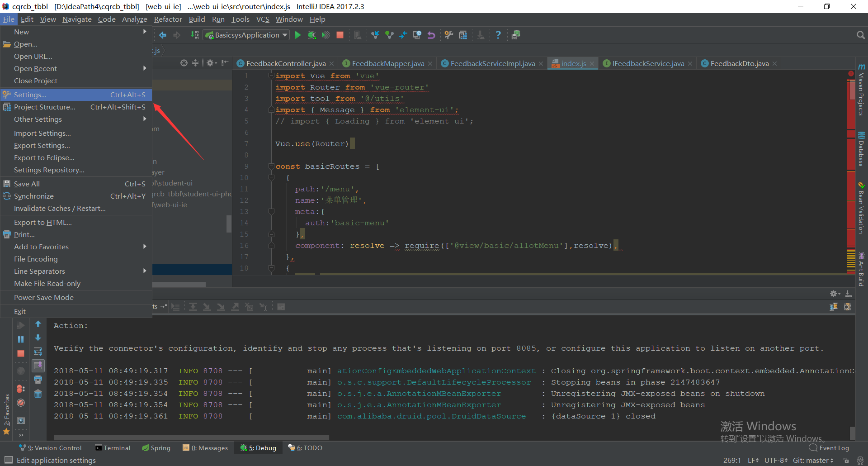This screenshot has height=466, width=868.
Task: Click Invalidate Caches / Restart in File menu
Action: pos(60,208)
